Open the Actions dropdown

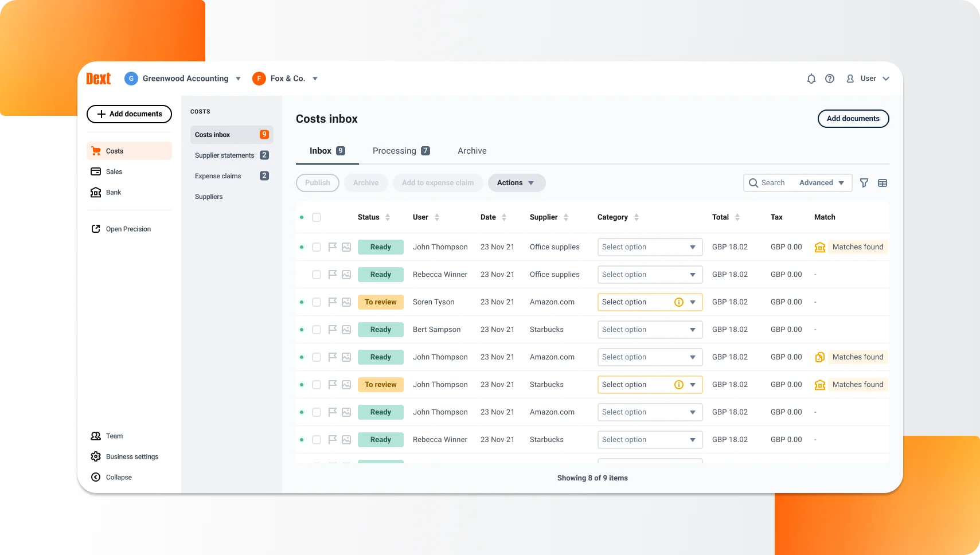[516, 182]
